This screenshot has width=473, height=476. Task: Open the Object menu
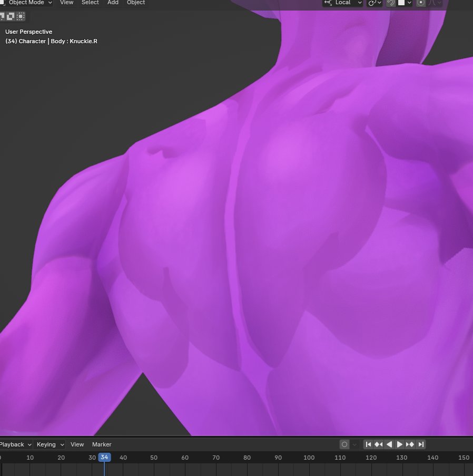tap(135, 3)
